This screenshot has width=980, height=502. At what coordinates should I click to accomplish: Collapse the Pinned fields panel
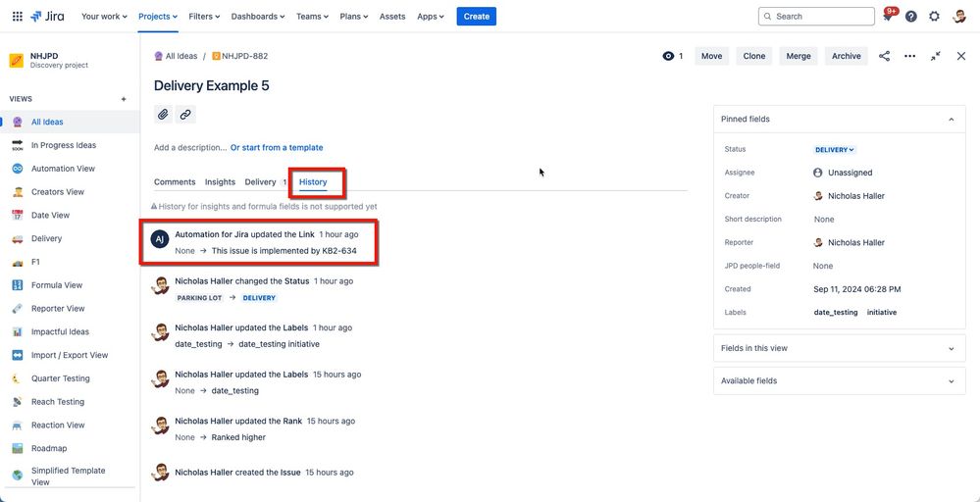(952, 120)
